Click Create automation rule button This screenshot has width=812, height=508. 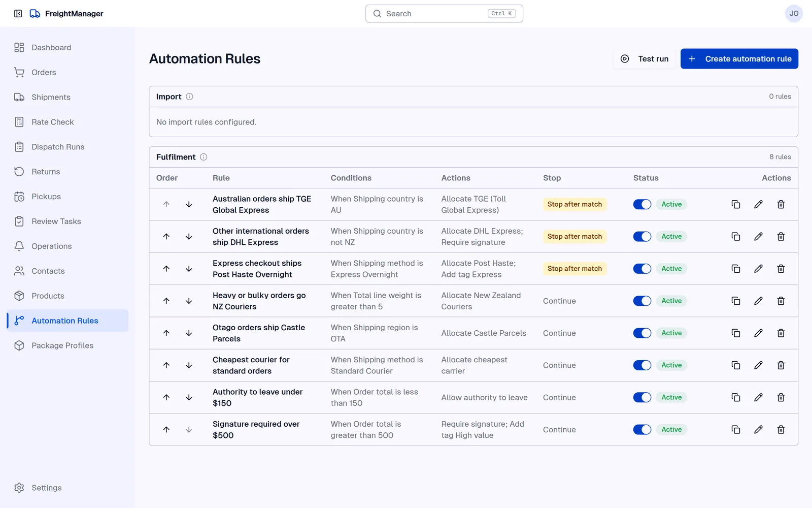coord(739,59)
